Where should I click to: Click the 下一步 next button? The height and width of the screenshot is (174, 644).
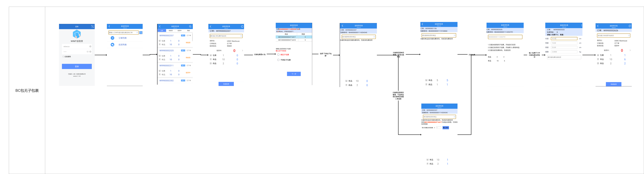pos(294,74)
